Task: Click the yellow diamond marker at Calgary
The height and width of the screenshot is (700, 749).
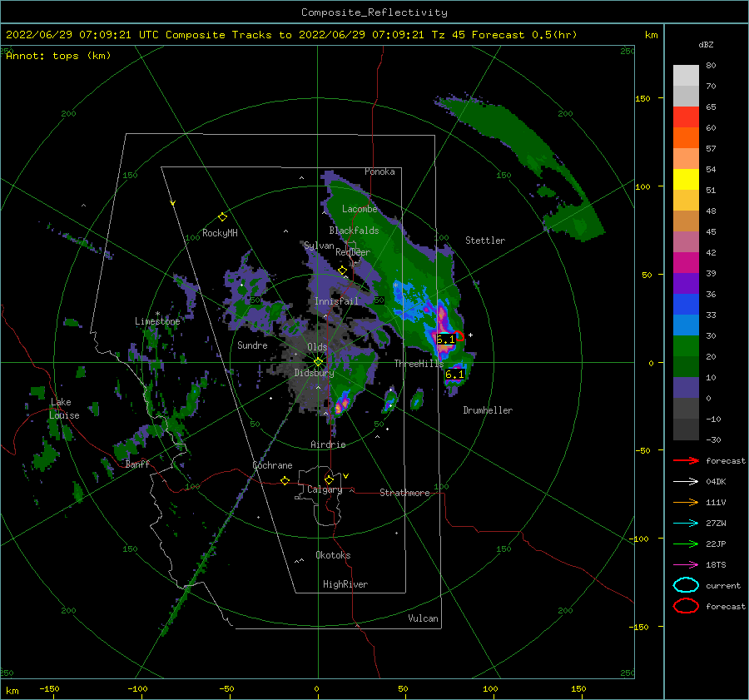Action: click(x=329, y=479)
